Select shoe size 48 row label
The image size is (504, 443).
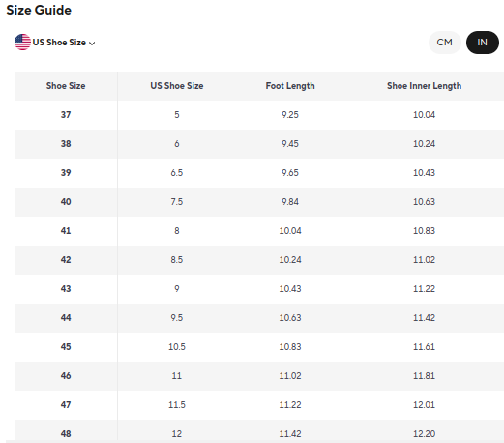click(x=66, y=434)
